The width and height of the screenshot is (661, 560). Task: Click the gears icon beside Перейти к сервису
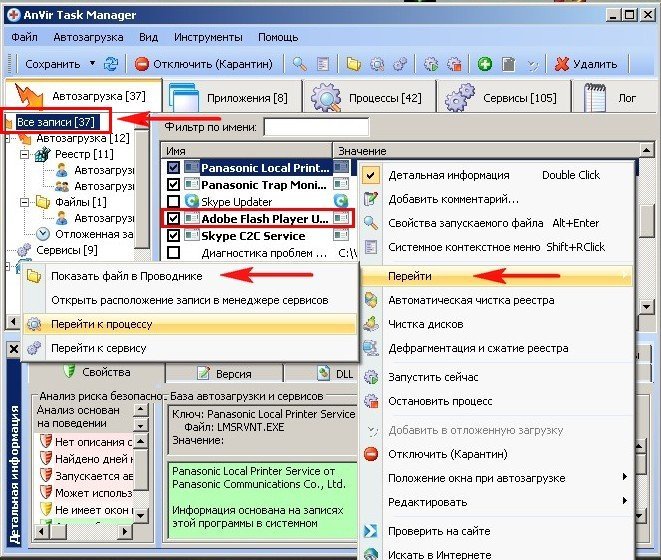[x=34, y=348]
